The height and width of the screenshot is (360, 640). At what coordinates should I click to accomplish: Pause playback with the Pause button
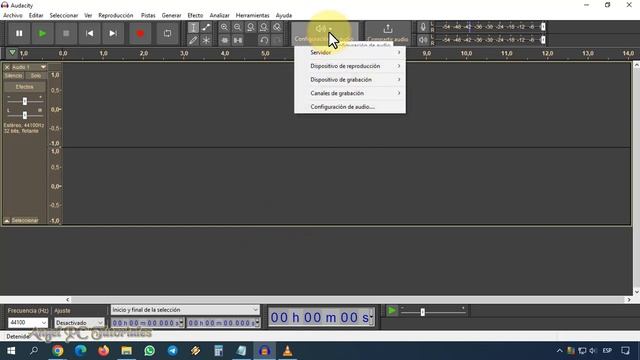(x=19, y=33)
